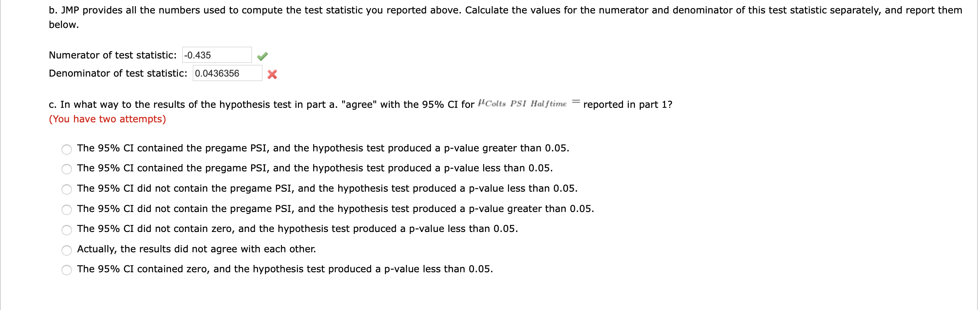
Task: Click the Numerator of test statistic field
Action: tap(217, 55)
